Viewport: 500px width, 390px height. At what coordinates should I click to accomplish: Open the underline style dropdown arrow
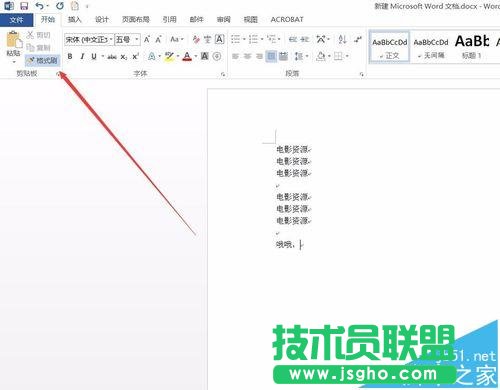click(103, 56)
